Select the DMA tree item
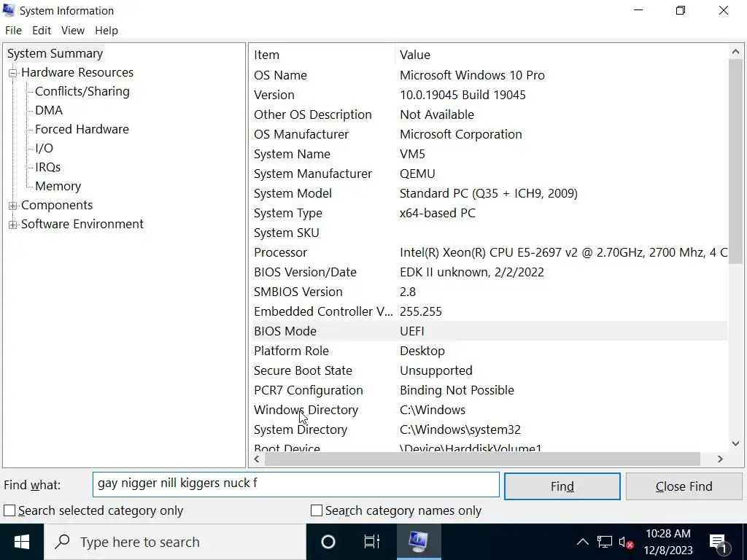The image size is (747, 560). (49, 111)
